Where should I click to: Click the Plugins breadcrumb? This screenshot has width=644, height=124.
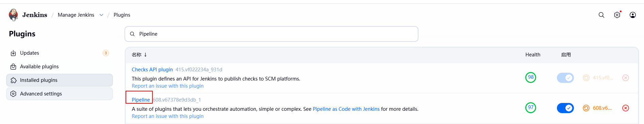pos(122,15)
